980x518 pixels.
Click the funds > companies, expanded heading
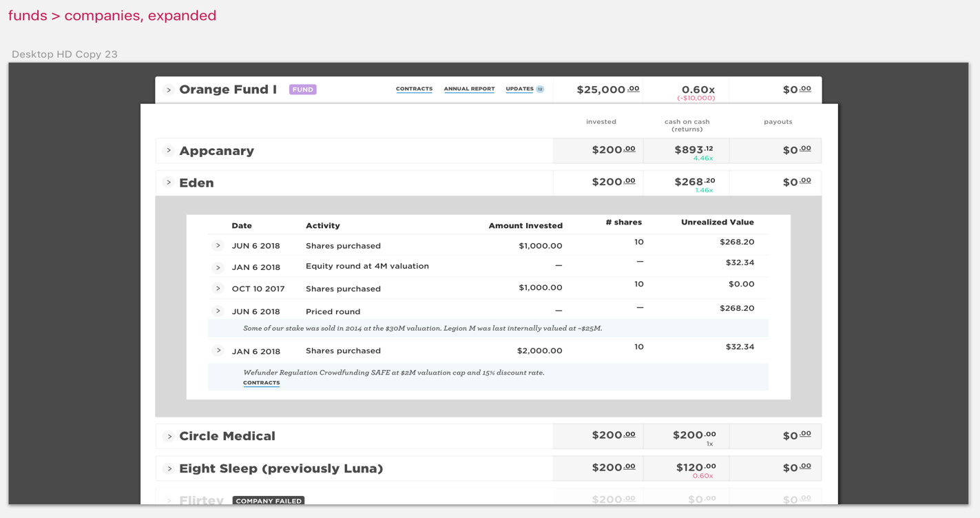[x=112, y=15]
